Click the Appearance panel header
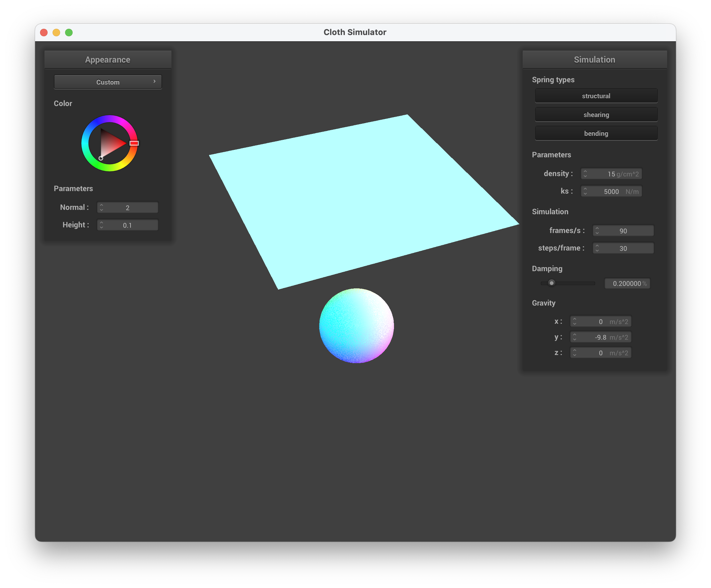This screenshot has height=588, width=711. point(108,59)
